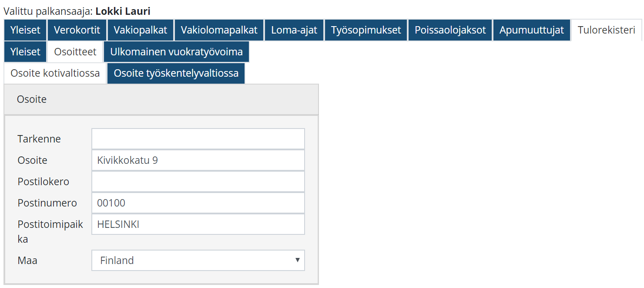Select the Apumuuttujat tab
Screen dimensions: 644x288
point(531,30)
